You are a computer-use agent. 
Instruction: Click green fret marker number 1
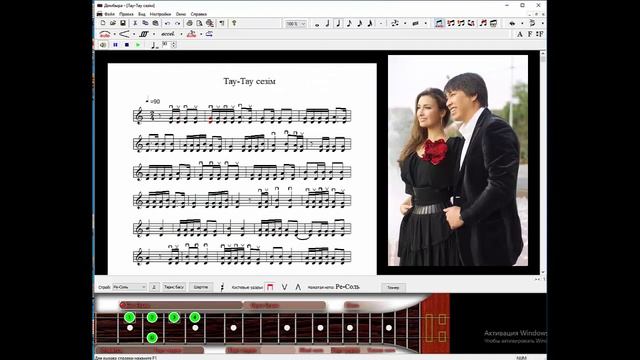(x=130, y=317)
